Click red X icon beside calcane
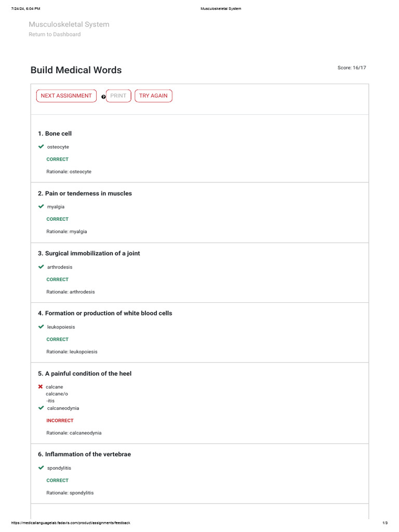 41,387
